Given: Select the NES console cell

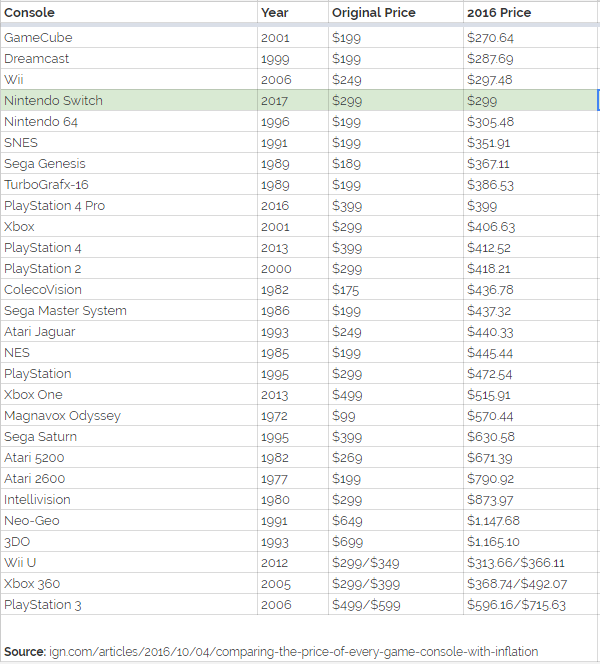Looking at the screenshot, I should (x=129, y=353).
